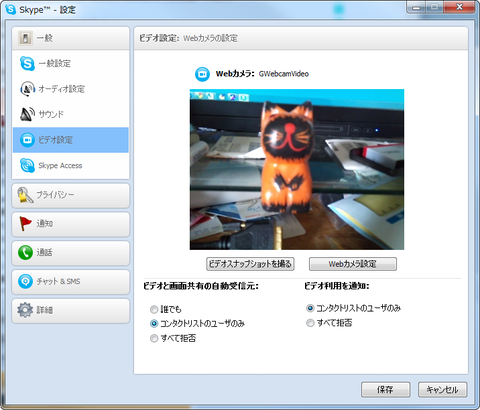Image resolution: width=480 pixels, height=410 pixels.
Task: Click the speaker icon for サウンド
Action: pos(27,114)
